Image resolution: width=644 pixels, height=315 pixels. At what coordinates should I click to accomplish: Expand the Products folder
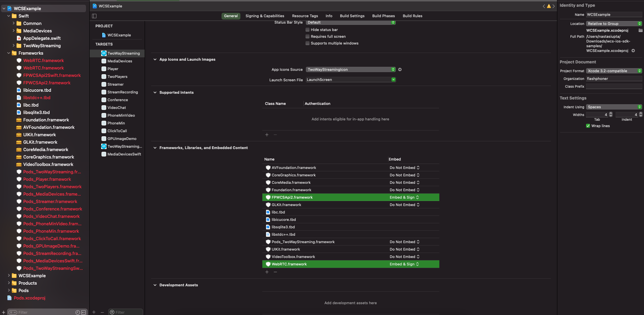[9, 283]
